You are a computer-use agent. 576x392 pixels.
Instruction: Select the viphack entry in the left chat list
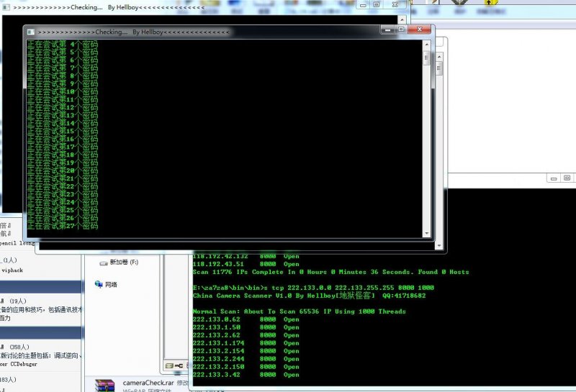(x=12, y=270)
